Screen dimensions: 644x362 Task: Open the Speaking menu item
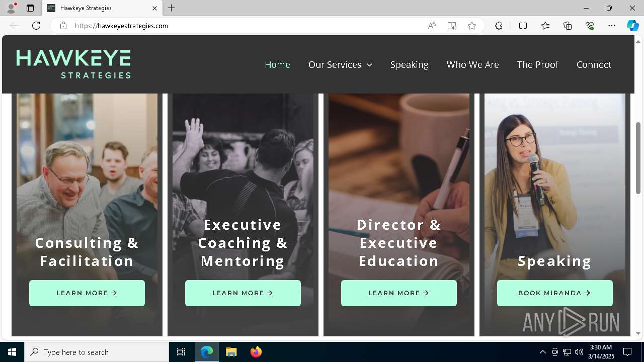click(409, 64)
